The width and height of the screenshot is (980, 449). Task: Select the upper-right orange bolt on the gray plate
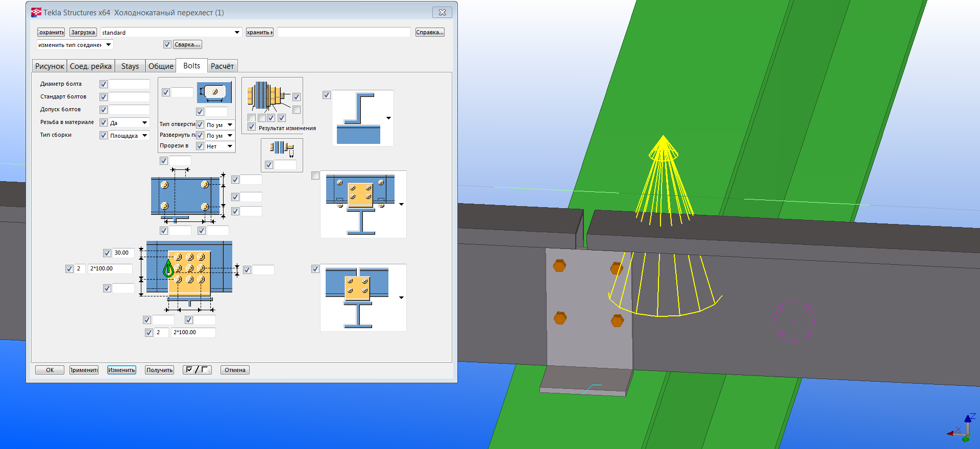coord(617,268)
